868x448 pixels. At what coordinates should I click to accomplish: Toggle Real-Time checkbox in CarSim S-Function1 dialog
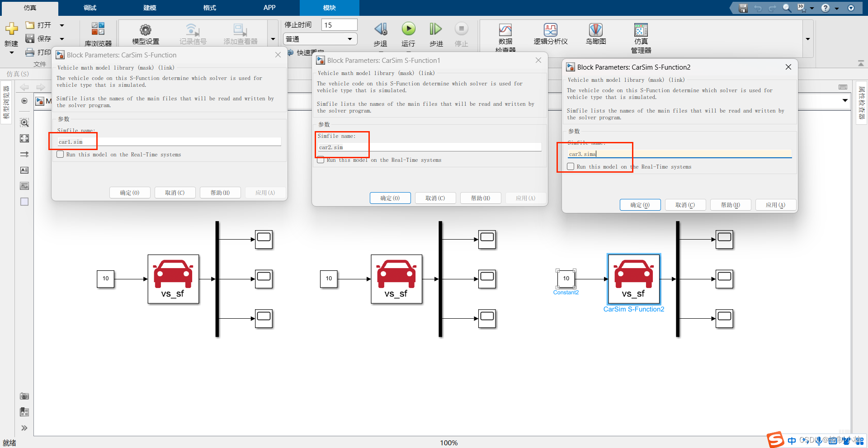pos(321,160)
